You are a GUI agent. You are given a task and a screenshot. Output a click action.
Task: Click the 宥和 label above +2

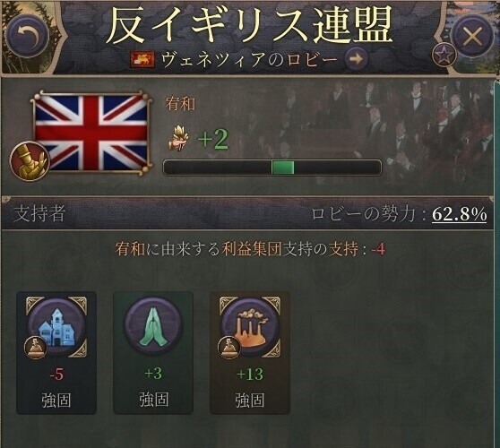pyautogui.click(x=180, y=104)
